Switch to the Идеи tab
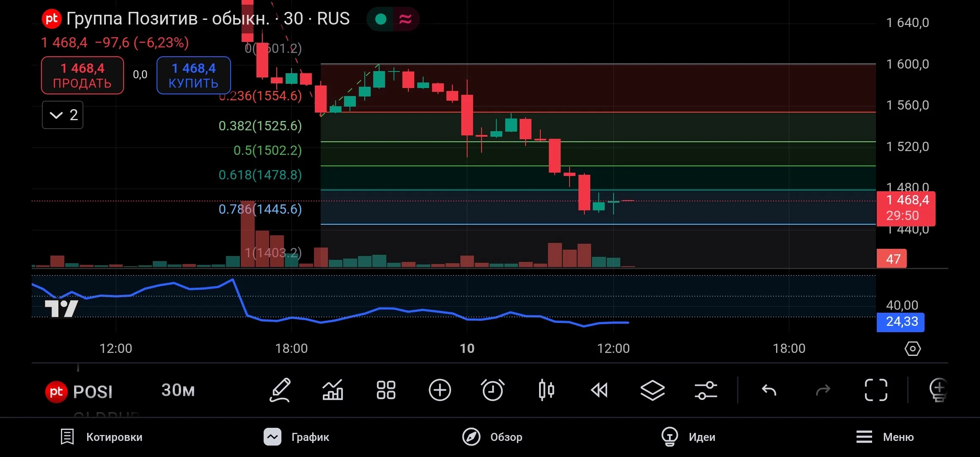The width and height of the screenshot is (980, 457). 688,437
